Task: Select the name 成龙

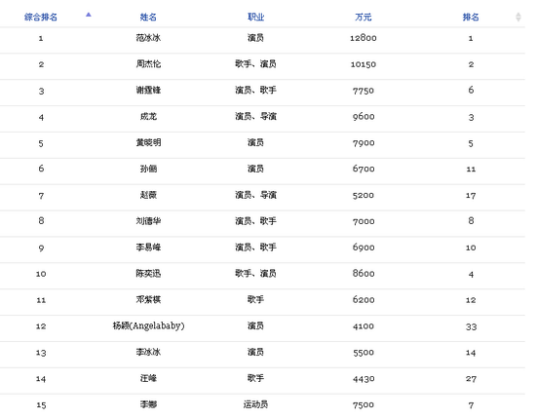Action: (148, 117)
